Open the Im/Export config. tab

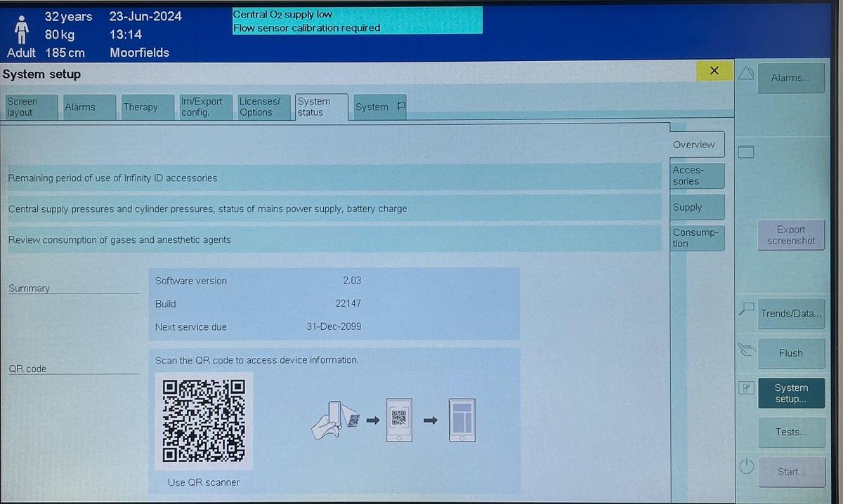pyautogui.click(x=205, y=107)
